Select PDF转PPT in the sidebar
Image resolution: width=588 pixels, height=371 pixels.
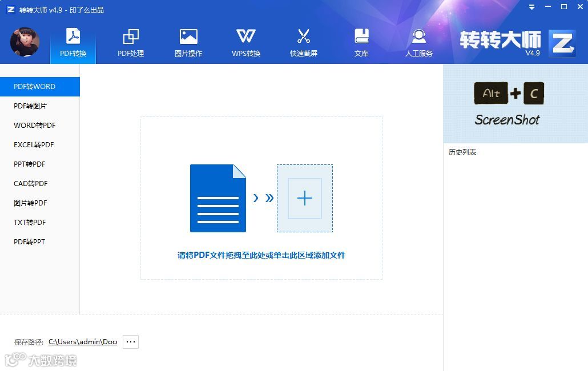pyautogui.click(x=40, y=242)
